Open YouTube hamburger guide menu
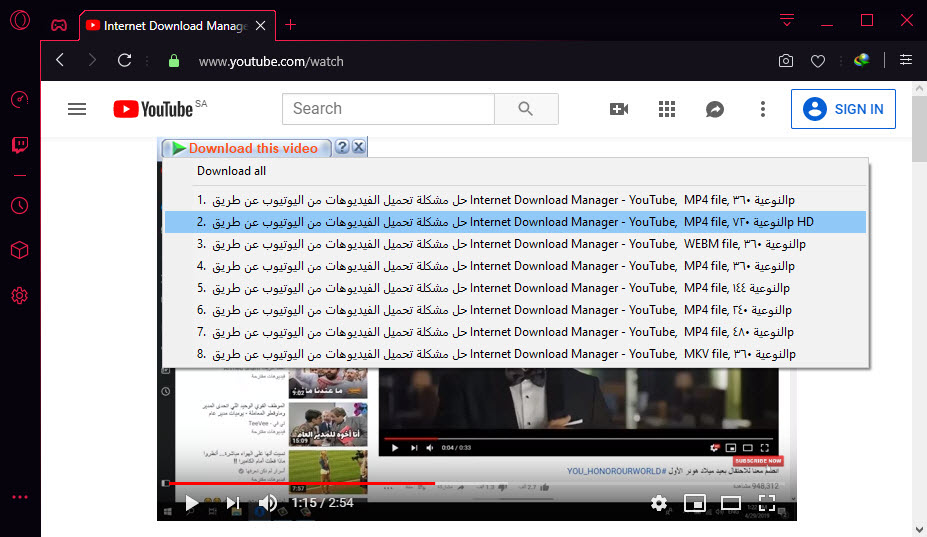 (x=77, y=109)
